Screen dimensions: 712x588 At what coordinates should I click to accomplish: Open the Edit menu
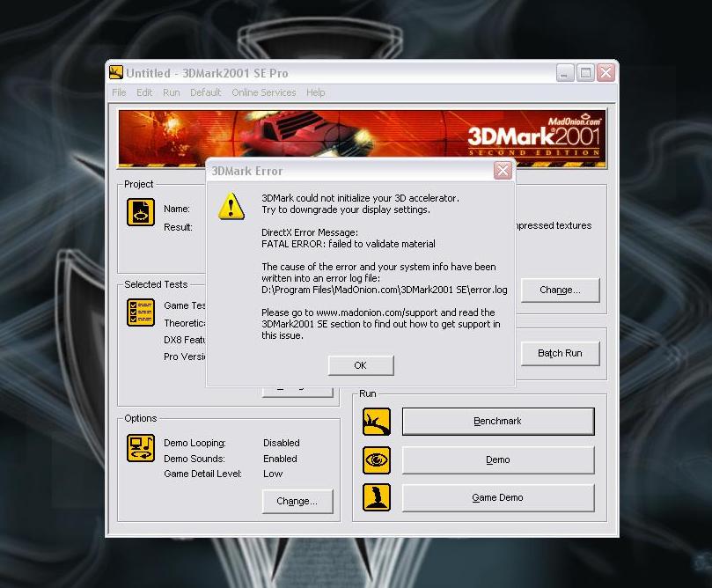pyautogui.click(x=144, y=92)
